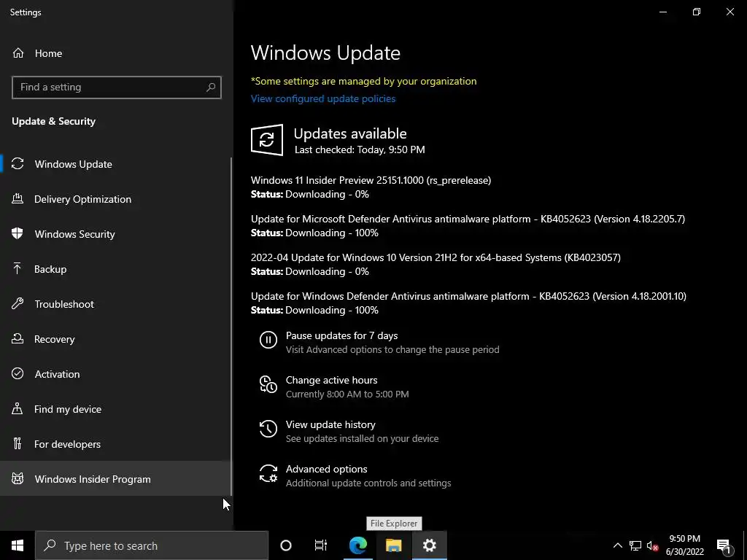Click the Home house icon
The height and width of the screenshot is (560, 747).
pos(18,52)
